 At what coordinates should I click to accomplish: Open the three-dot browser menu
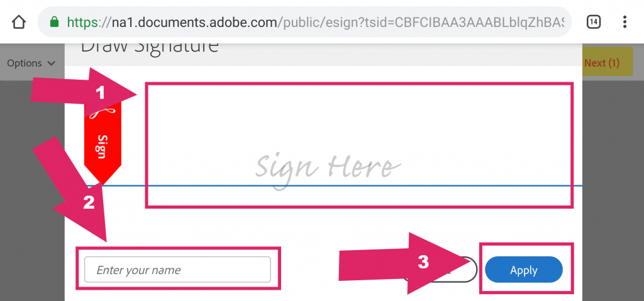pyautogui.click(x=625, y=22)
